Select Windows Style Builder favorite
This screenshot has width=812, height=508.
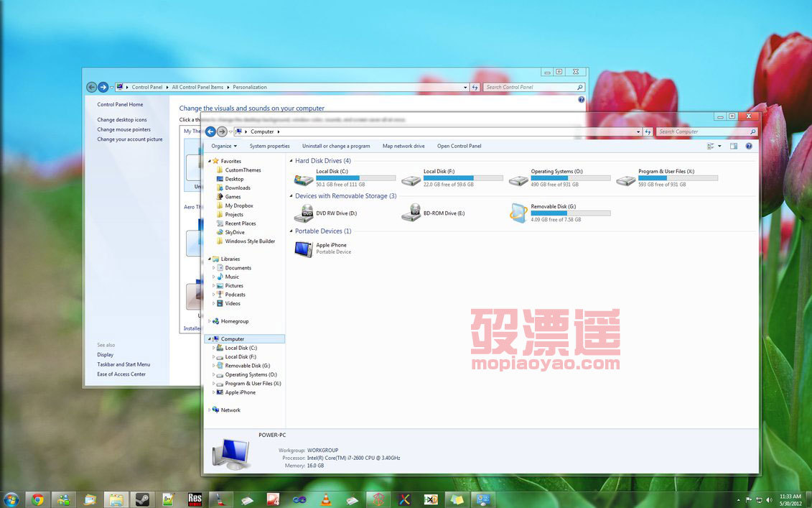(250, 241)
